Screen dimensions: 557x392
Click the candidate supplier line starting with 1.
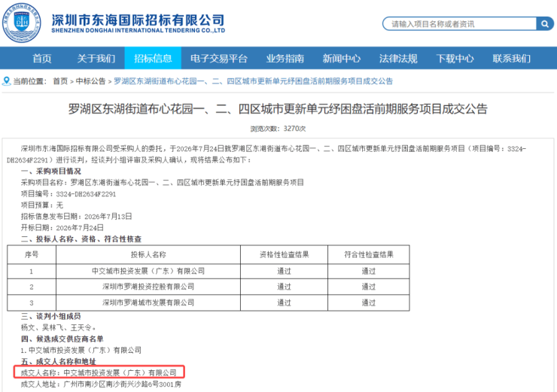[81, 350]
